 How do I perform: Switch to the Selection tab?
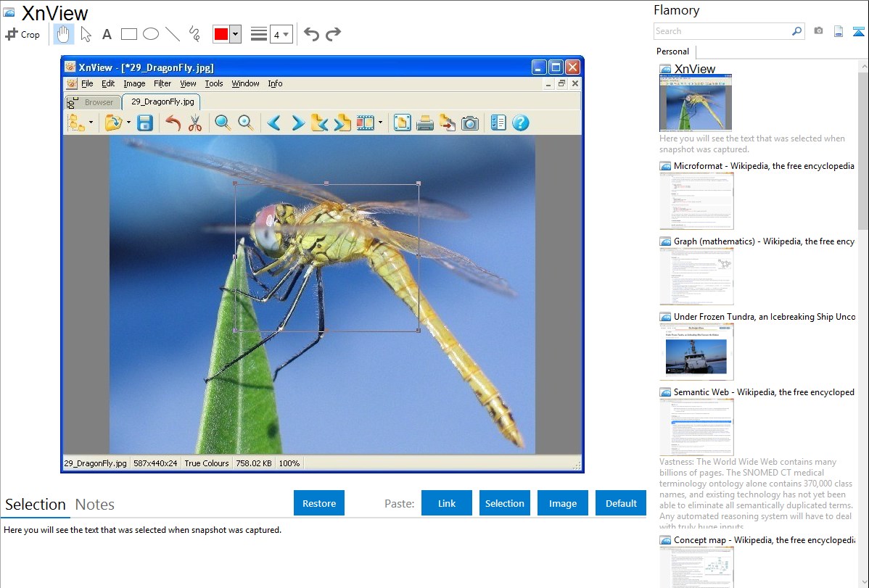click(x=36, y=505)
